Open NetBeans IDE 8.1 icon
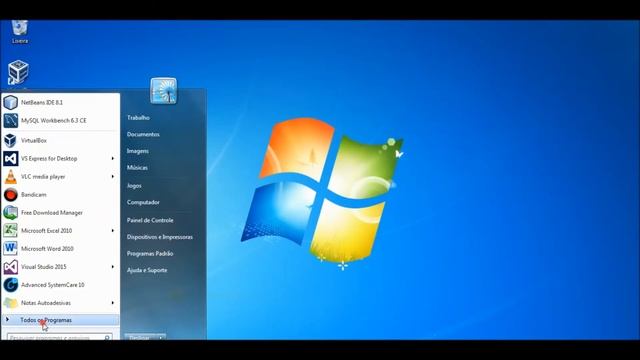Viewport: 640px width, 360px height. tap(11, 102)
